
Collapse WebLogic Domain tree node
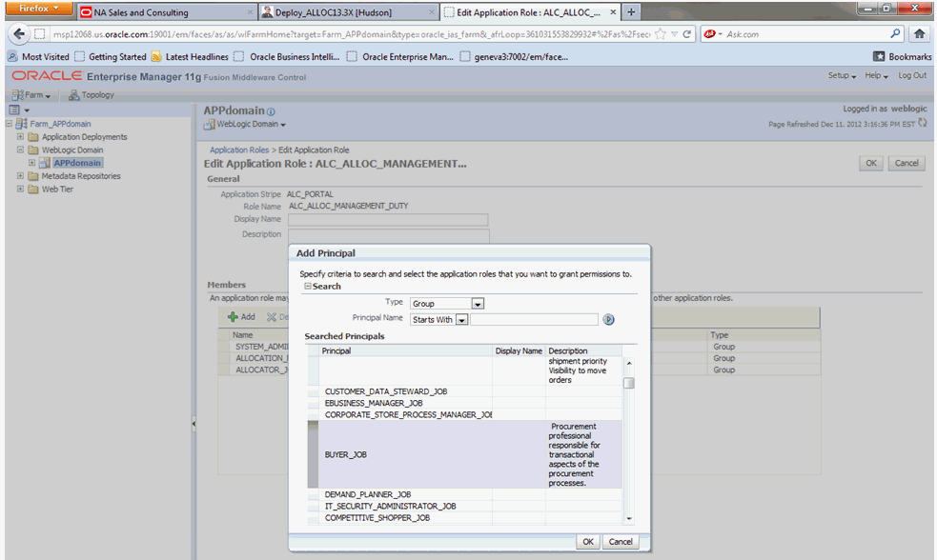click(x=20, y=150)
